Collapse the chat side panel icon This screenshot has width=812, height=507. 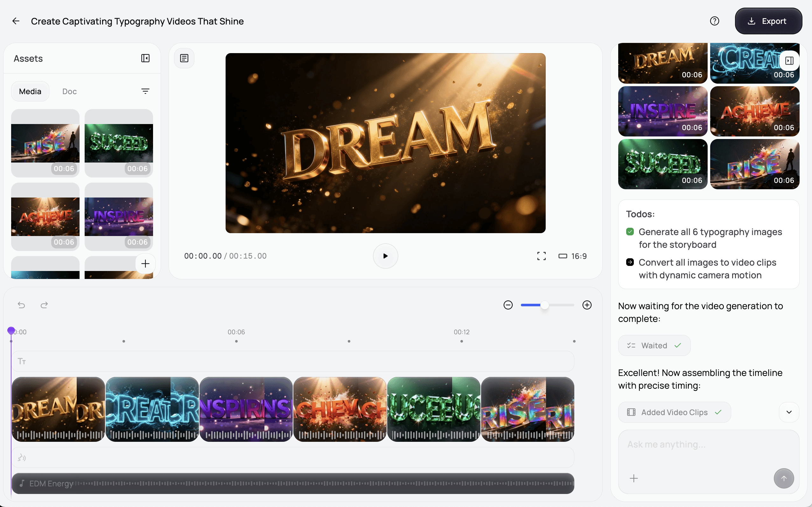coord(789,61)
